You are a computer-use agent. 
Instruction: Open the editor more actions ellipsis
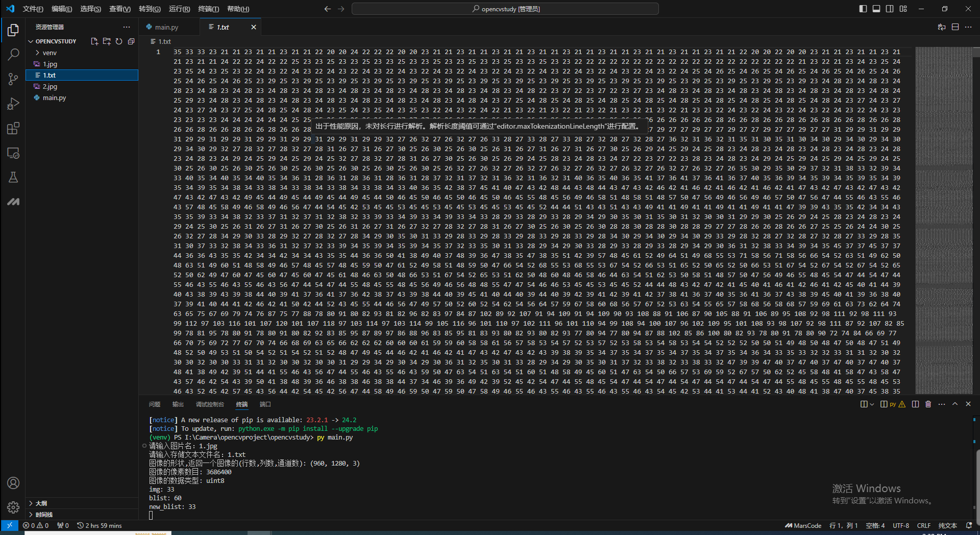[x=968, y=27]
